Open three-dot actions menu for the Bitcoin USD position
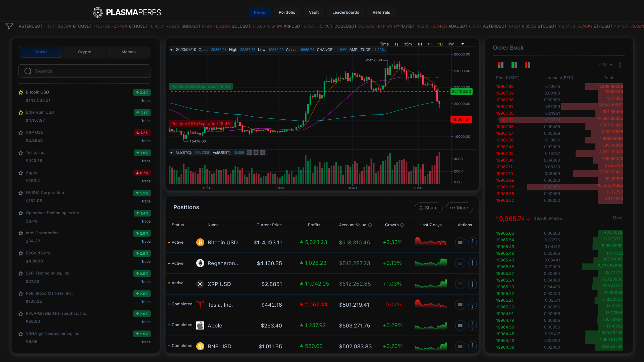The height and width of the screenshot is (362, 644). point(472,242)
